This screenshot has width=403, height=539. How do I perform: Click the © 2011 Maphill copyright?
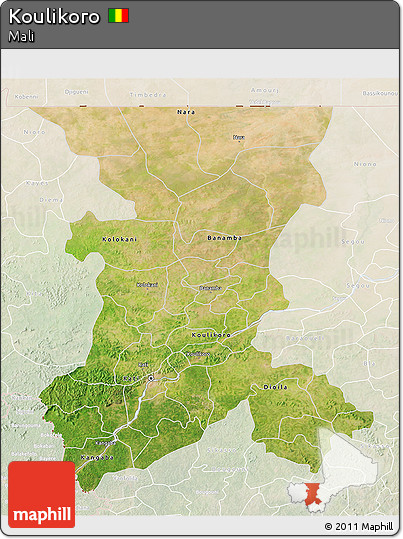(359, 526)
